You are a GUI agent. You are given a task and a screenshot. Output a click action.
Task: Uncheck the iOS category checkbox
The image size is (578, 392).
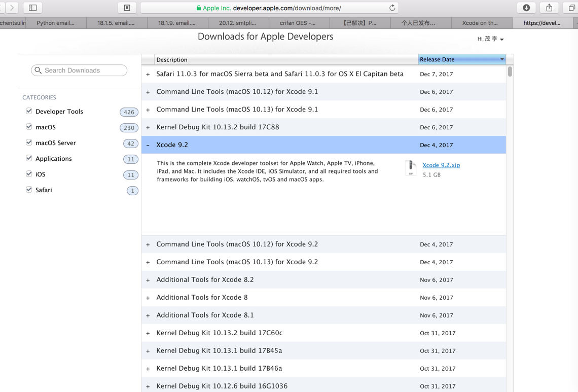click(x=29, y=174)
